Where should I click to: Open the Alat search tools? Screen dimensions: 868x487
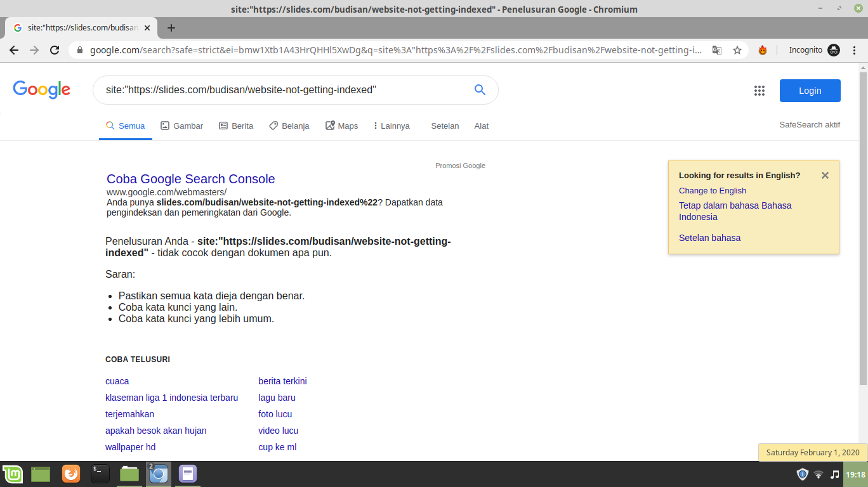pyautogui.click(x=482, y=126)
